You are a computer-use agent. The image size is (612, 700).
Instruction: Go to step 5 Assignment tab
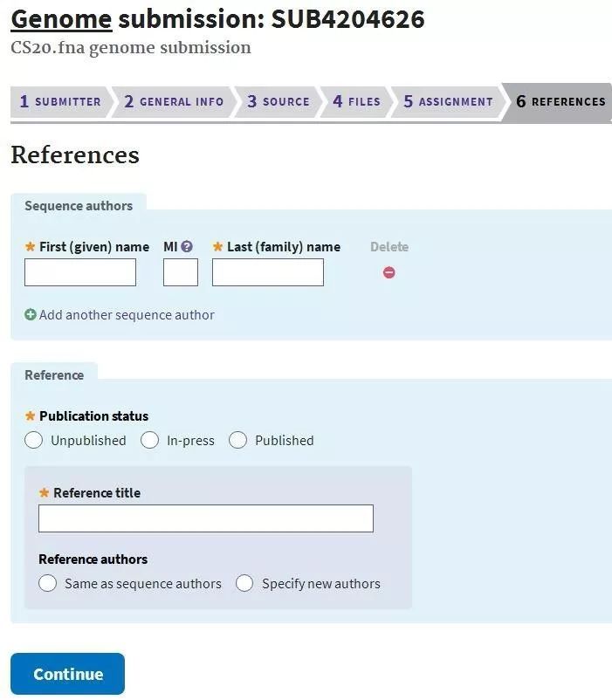click(448, 102)
